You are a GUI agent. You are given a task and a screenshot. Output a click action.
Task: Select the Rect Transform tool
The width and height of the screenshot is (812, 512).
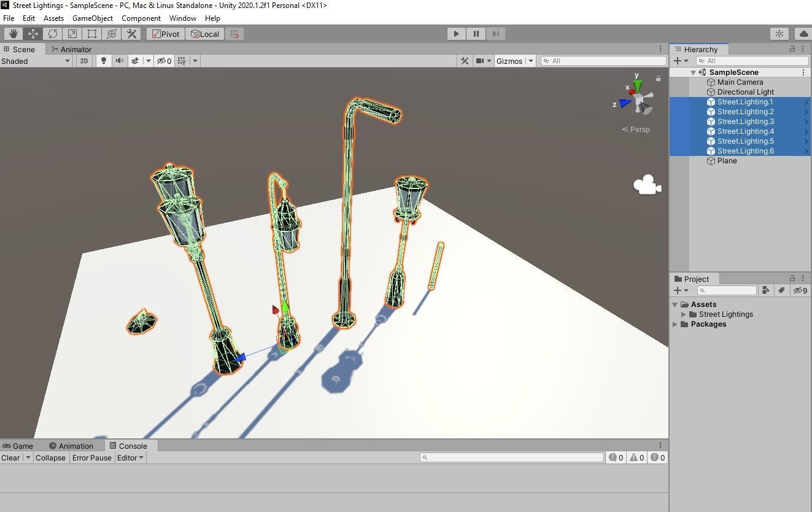(92, 34)
